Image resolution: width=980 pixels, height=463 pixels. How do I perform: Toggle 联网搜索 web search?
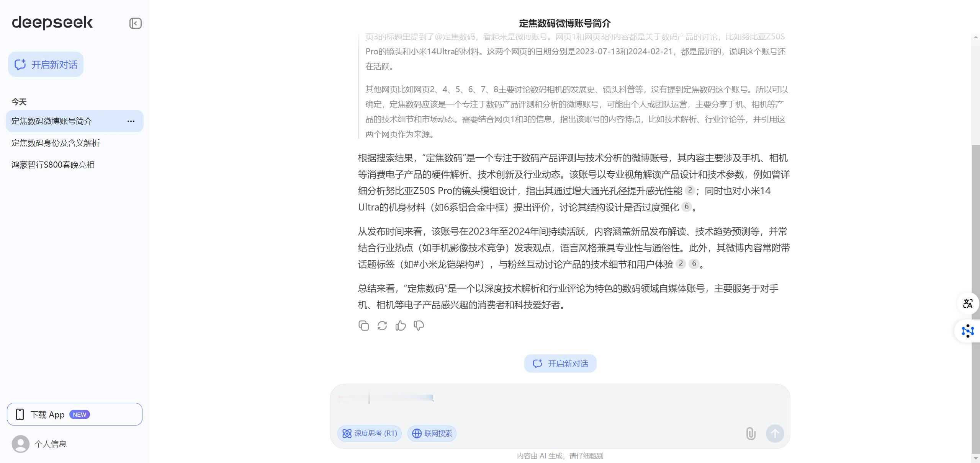432,434
